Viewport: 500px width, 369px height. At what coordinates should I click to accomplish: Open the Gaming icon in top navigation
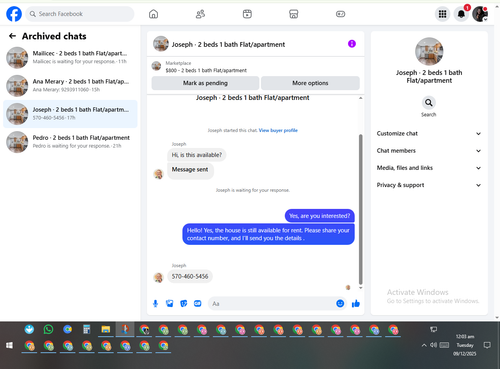click(x=340, y=14)
